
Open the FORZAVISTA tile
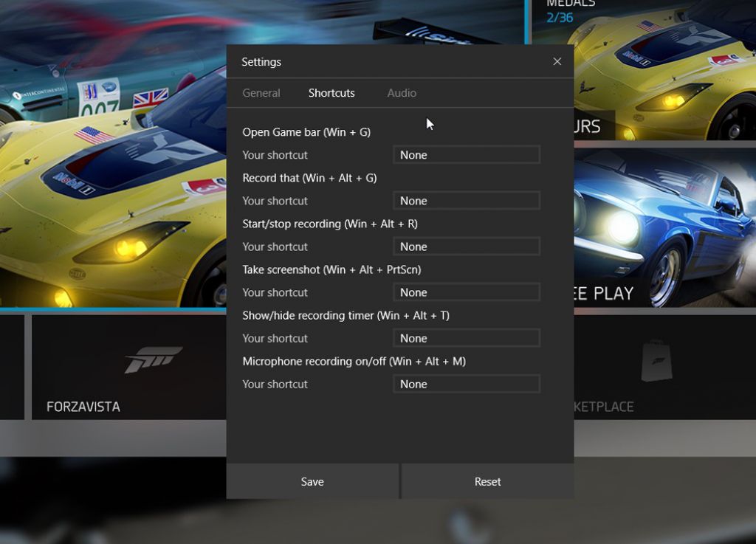click(128, 367)
